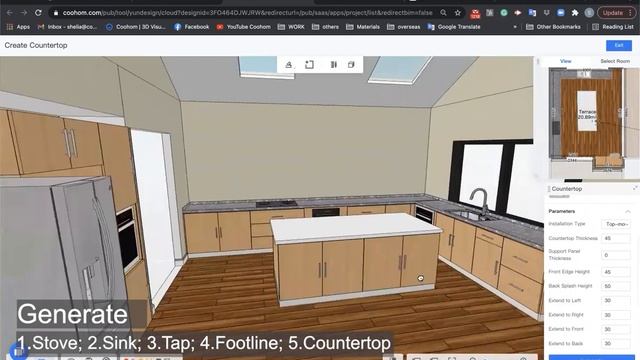Click the Countertop Thickness input field

pos(616,238)
